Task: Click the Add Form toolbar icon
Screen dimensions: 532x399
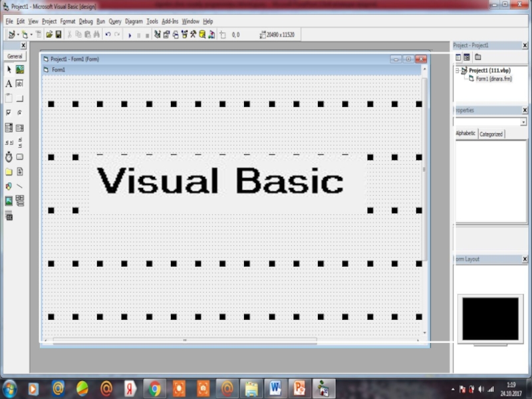Action: [x=25, y=35]
